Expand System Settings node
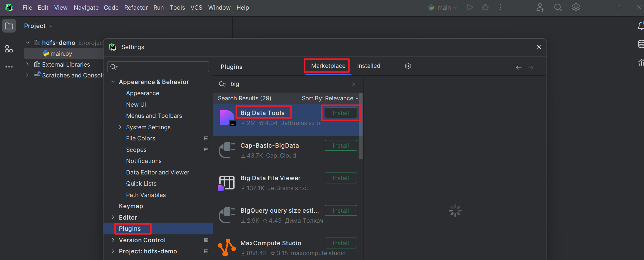This screenshot has width=644, height=260. (x=120, y=127)
